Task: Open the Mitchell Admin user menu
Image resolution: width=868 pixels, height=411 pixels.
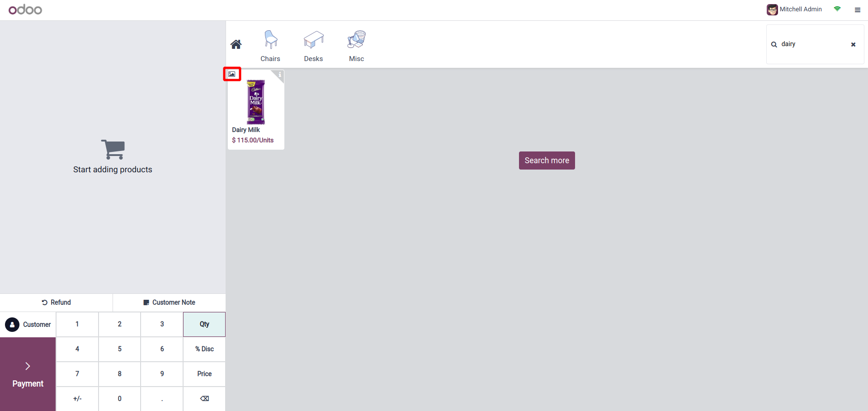Action: click(794, 9)
